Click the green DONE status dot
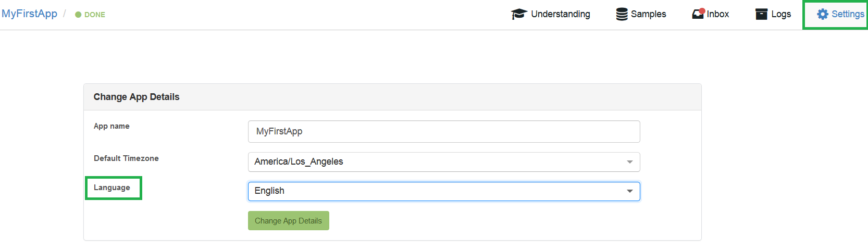Viewport: 868px width, 249px height. tap(78, 15)
